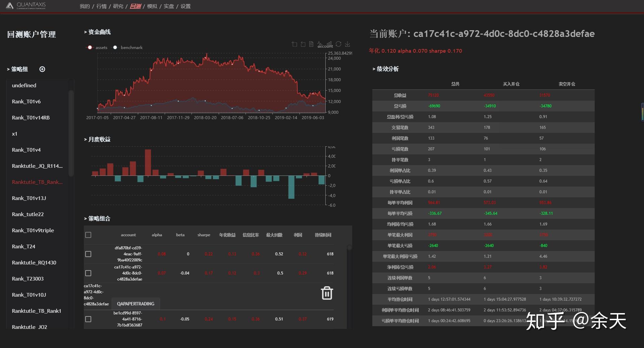Select strategy Rank_T01v10J
Viewport: 644px width, 348px height.
[x=29, y=295]
